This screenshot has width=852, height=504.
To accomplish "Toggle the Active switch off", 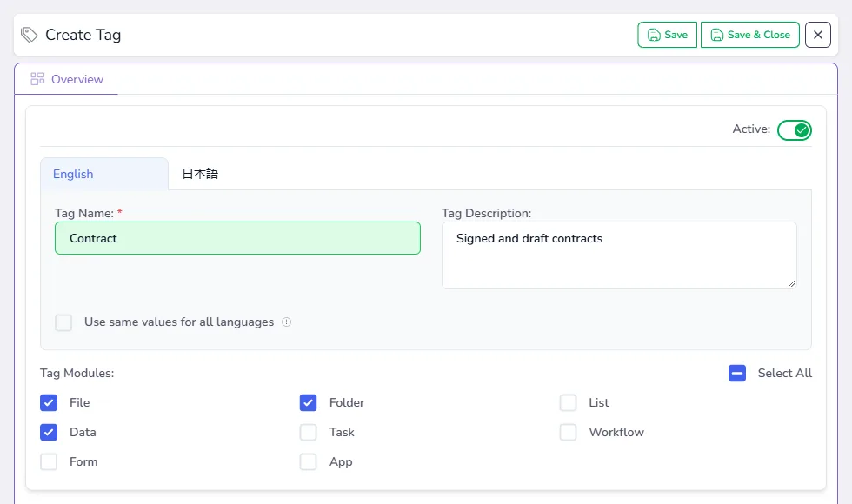I will coord(795,130).
